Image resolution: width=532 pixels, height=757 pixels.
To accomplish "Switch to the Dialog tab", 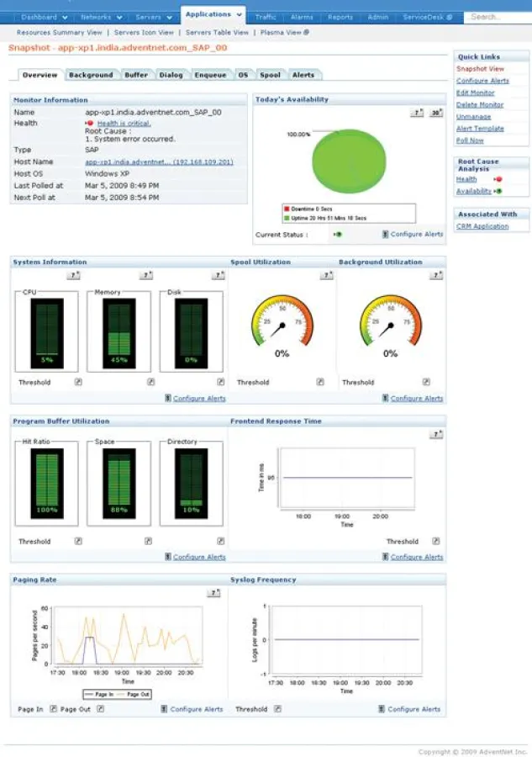I will coord(171,75).
